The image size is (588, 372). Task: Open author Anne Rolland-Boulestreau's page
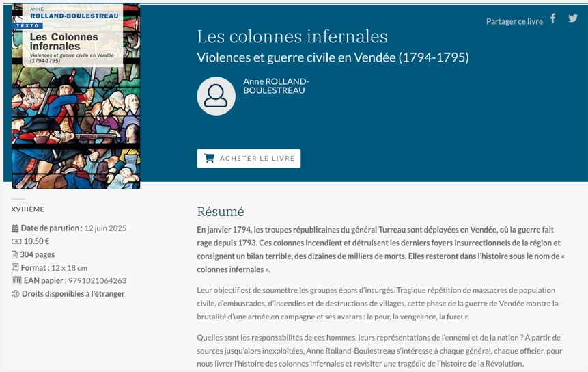[x=276, y=85]
